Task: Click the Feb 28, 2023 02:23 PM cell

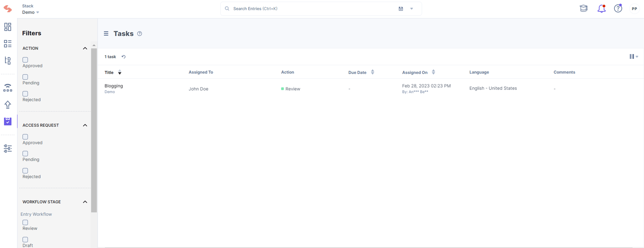Action: point(426,86)
